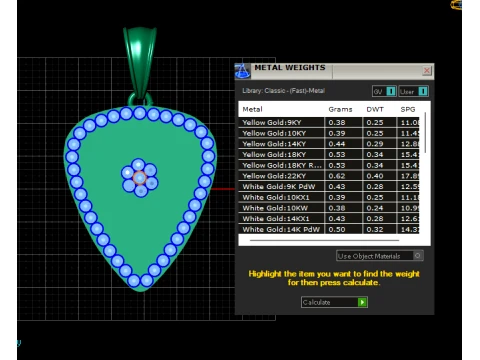
Task: Click the Grams column header
Action: coord(340,109)
